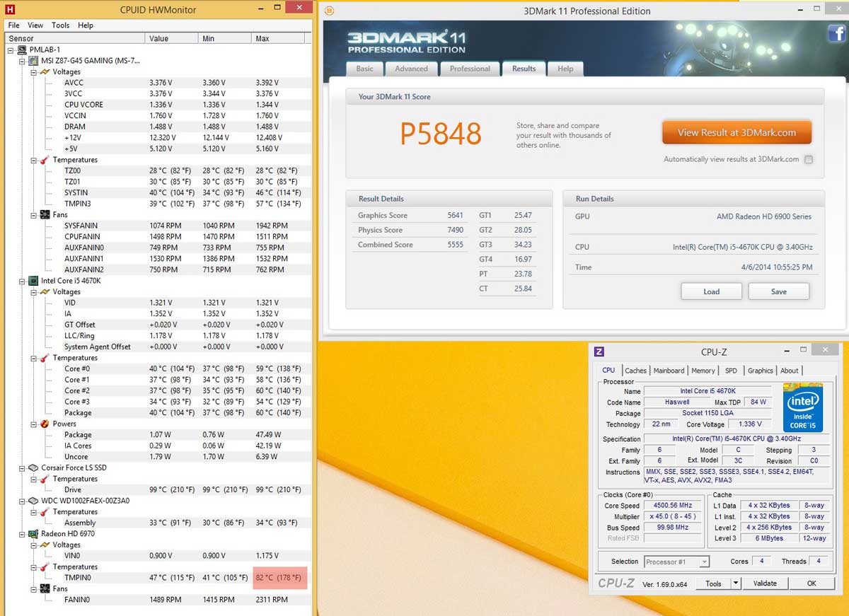
Task: Click the flame icon beside Powers
Action: [x=45, y=424]
